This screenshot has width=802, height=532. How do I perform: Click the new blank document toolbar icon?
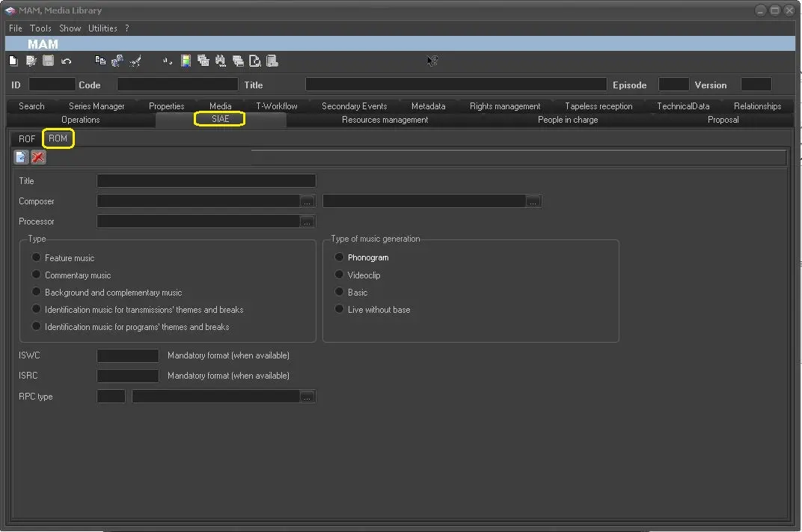point(13,61)
